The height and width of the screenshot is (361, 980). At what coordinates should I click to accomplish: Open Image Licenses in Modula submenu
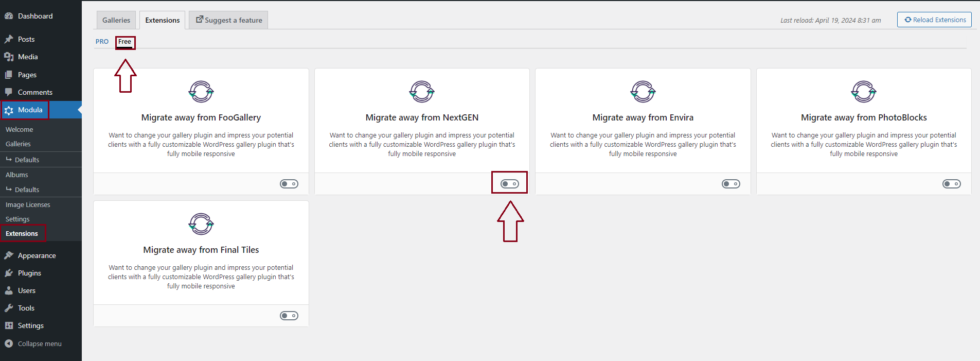pyautogui.click(x=28, y=204)
